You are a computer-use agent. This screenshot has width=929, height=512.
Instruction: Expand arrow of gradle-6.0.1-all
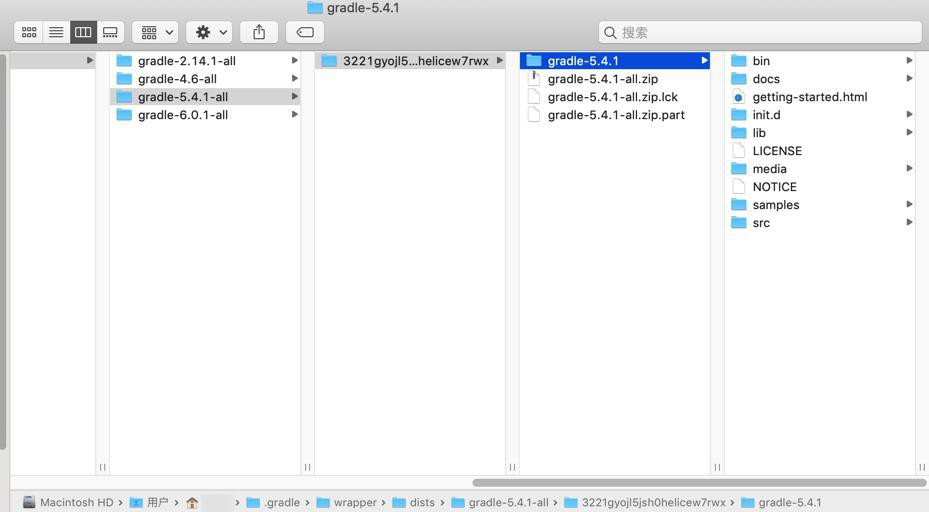click(x=294, y=114)
